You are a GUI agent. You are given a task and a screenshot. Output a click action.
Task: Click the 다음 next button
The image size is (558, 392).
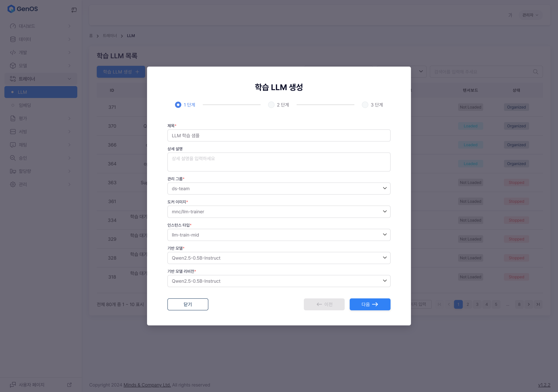coord(370,304)
